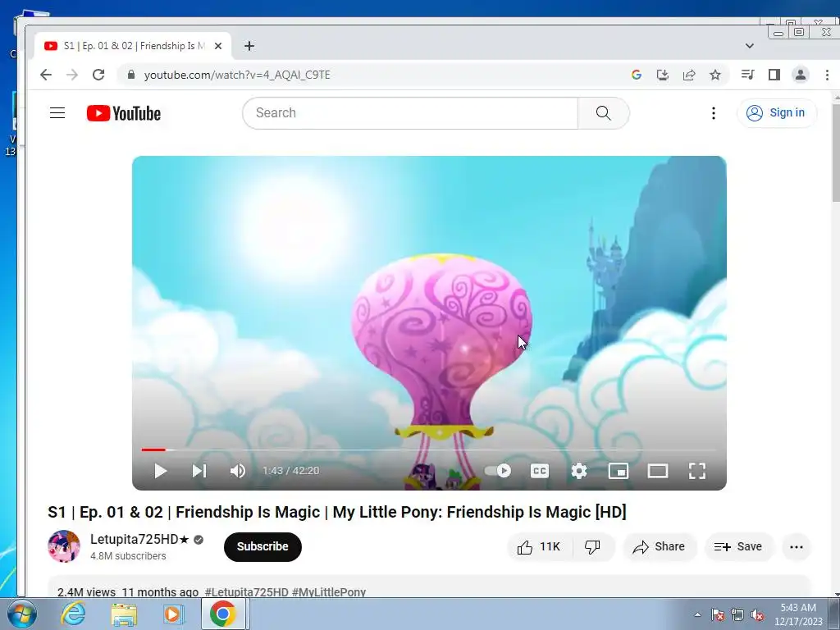The height and width of the screenshot is (630, 840).
Task: Go back in Chrome
Action: [x=46, y=75]
